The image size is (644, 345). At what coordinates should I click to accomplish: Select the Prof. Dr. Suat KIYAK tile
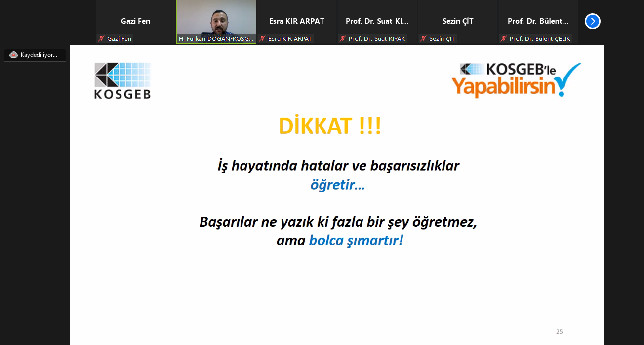click(377, 21)
